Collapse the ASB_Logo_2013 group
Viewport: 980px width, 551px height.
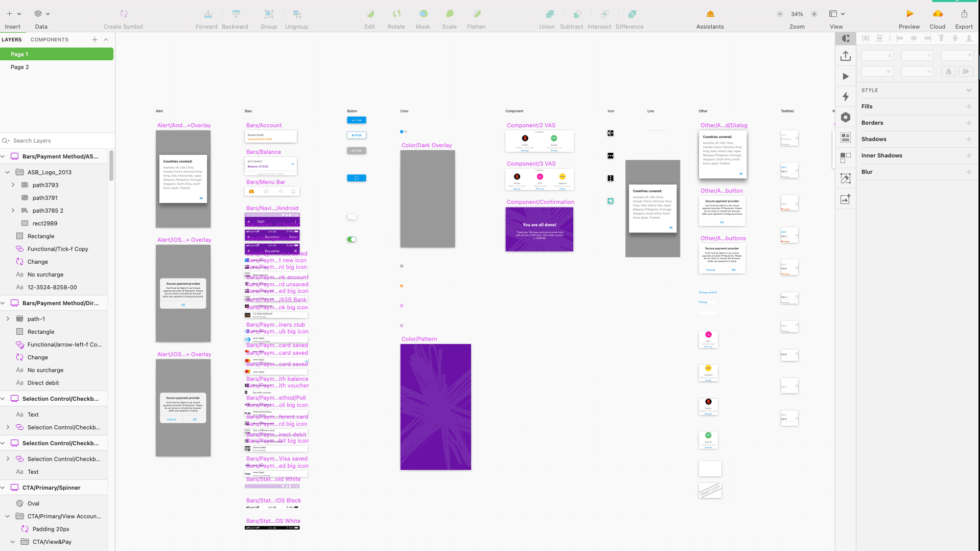8,172
